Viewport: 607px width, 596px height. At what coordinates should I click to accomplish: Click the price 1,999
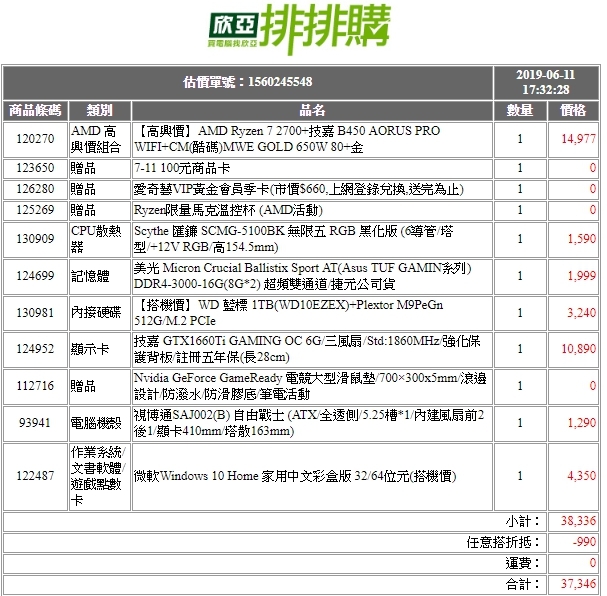click(x=581, y=276)
